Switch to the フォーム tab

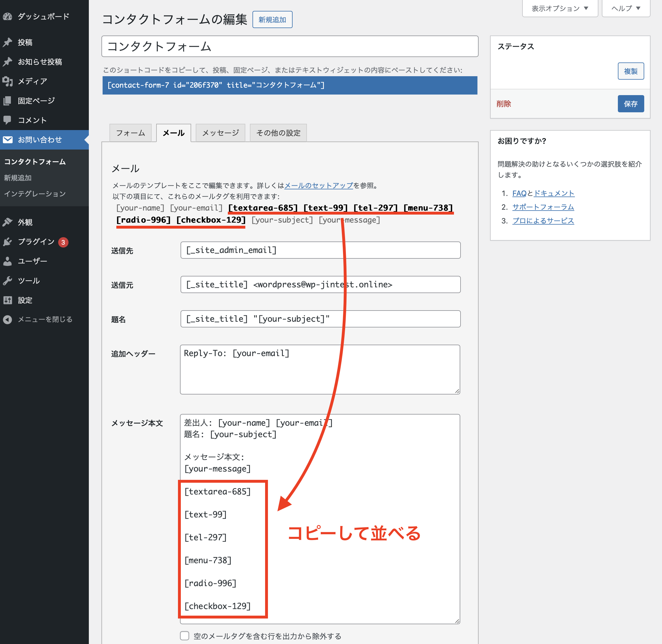coord(130,133)
